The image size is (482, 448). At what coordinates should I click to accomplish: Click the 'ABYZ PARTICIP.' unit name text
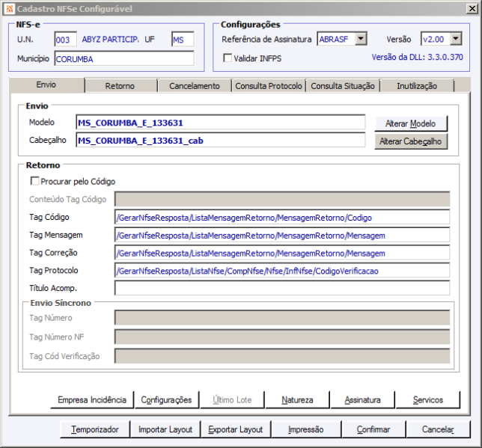pyautogui.click(x=110, y=40)
